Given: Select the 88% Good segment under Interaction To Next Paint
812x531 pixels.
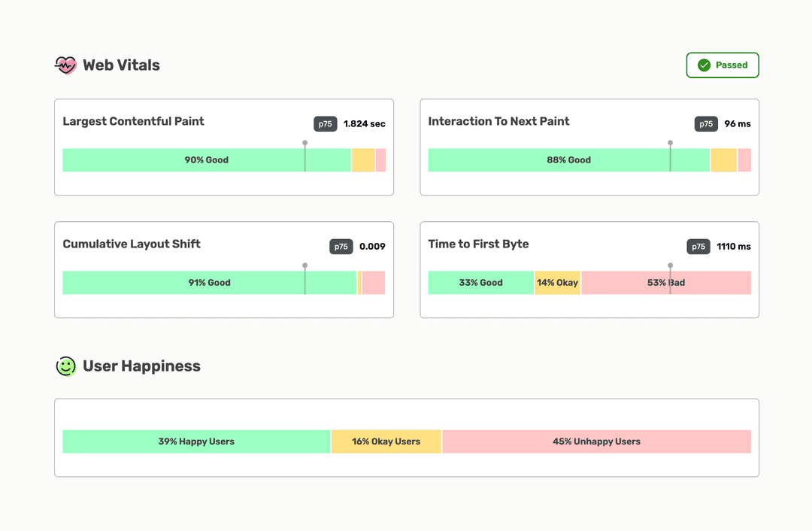Looking at the screenshot, I should tap(568, 159).
